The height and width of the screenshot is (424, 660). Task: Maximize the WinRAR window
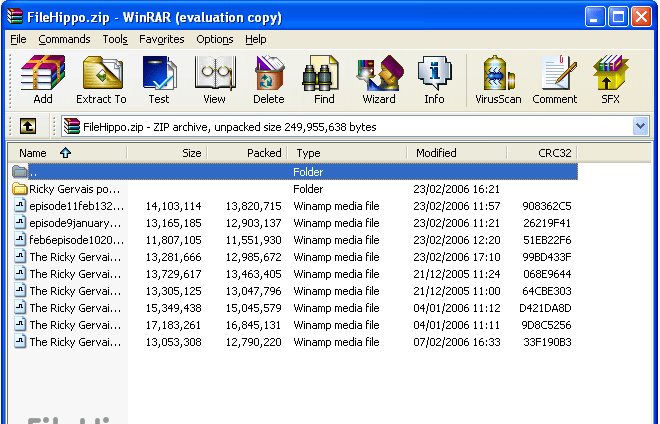tap(618, 17)
